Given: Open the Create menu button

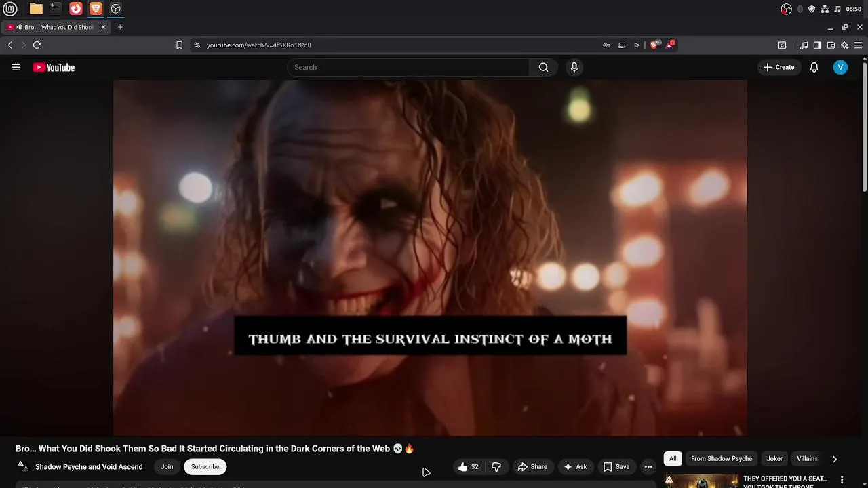Looking at the screenshot, I should tap(778, 67).
